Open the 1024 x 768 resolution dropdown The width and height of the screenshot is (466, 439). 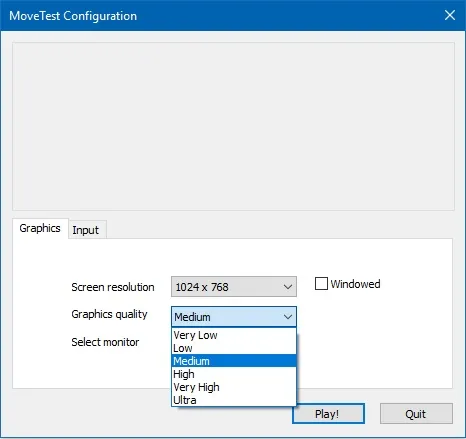click(x=234, y=287)
